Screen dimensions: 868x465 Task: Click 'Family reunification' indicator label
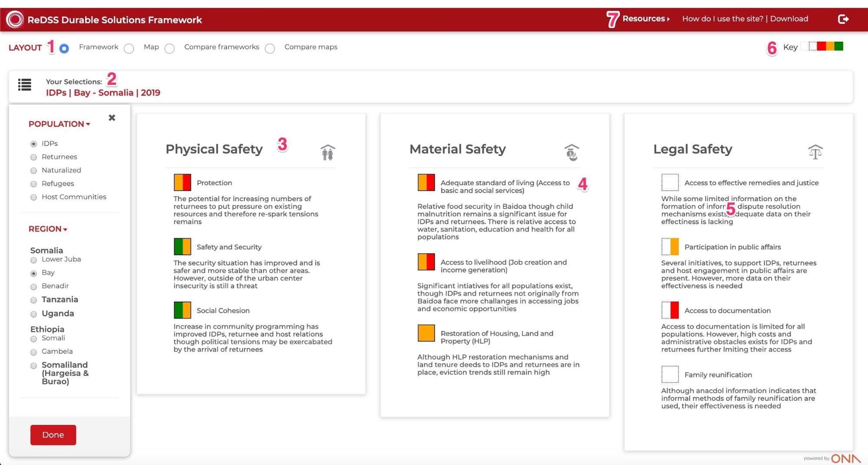(x=718, y=375)
